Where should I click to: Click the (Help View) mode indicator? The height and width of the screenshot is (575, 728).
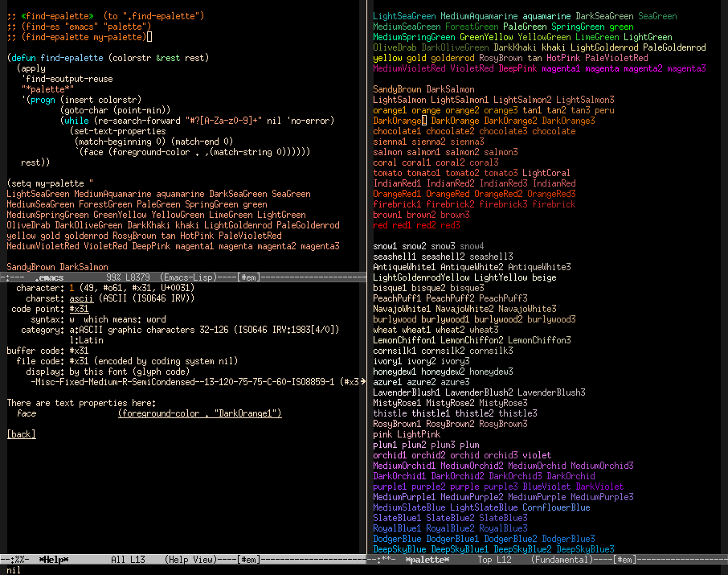190,560
